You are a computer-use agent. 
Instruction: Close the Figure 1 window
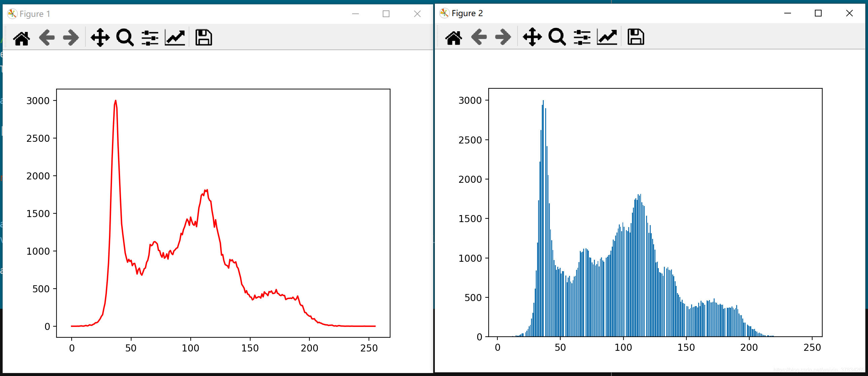(417, 14)
